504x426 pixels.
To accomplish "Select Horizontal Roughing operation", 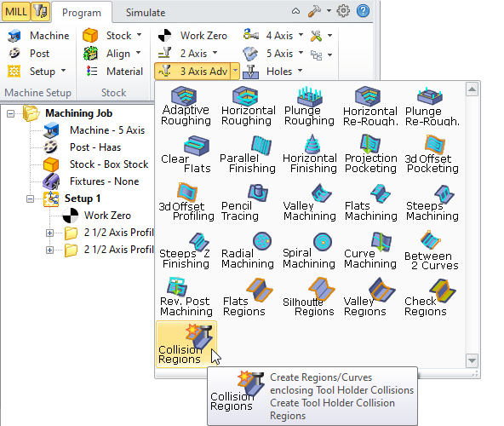I will pyautogui.click(x=248, y=106).
